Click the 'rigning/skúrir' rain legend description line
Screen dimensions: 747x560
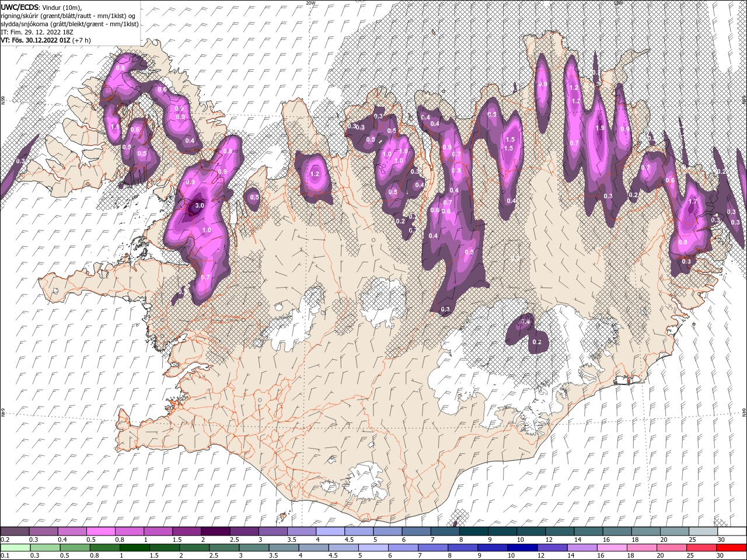click(x=69, y=16)
